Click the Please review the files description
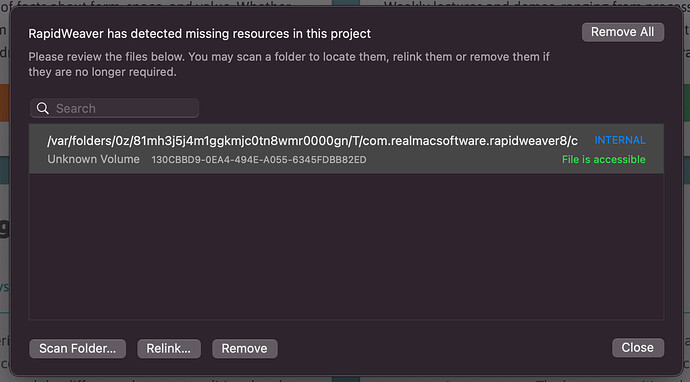 (289, 64)
